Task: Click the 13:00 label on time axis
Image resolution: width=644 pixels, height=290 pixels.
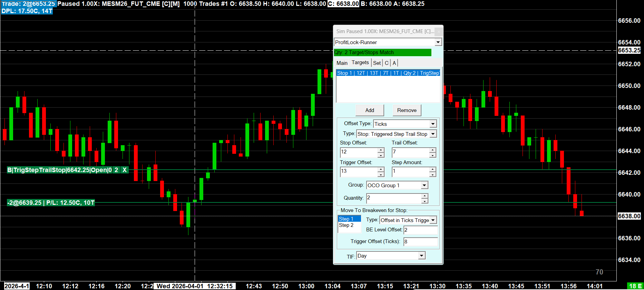Action: click(x=306, y=286)
